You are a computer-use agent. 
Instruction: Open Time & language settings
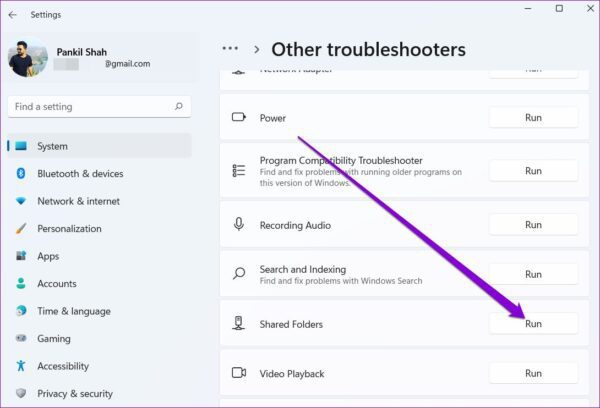click(99, 311)
